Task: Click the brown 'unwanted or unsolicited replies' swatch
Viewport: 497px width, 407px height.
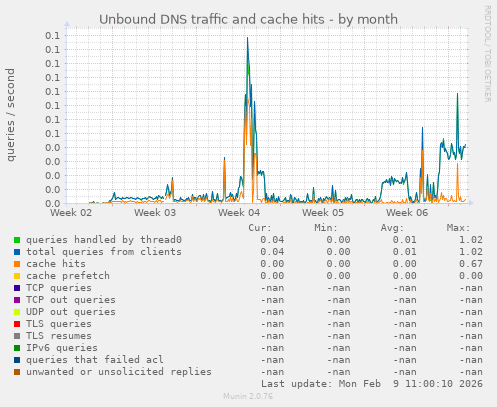Action: (x=17, y=372)
